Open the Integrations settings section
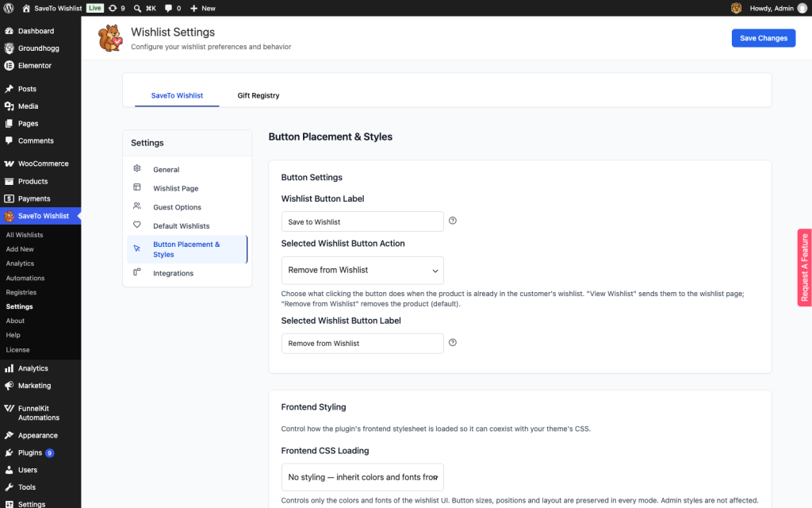The height and width of the screenshot is (508, 812). click(187, 273)
